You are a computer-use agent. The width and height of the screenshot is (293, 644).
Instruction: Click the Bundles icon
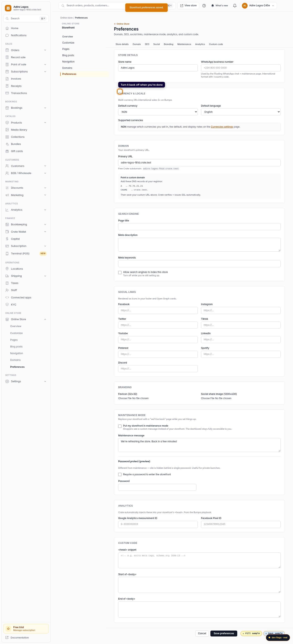7,144
